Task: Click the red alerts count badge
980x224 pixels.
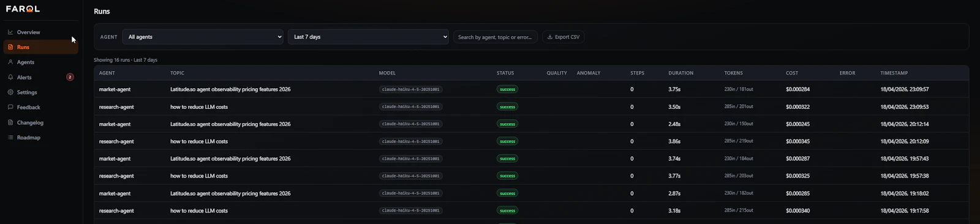Action: pos(70,77)
